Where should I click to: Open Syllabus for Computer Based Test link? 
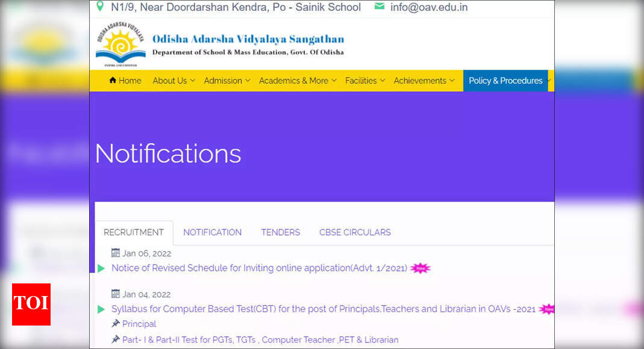[324, 309]
